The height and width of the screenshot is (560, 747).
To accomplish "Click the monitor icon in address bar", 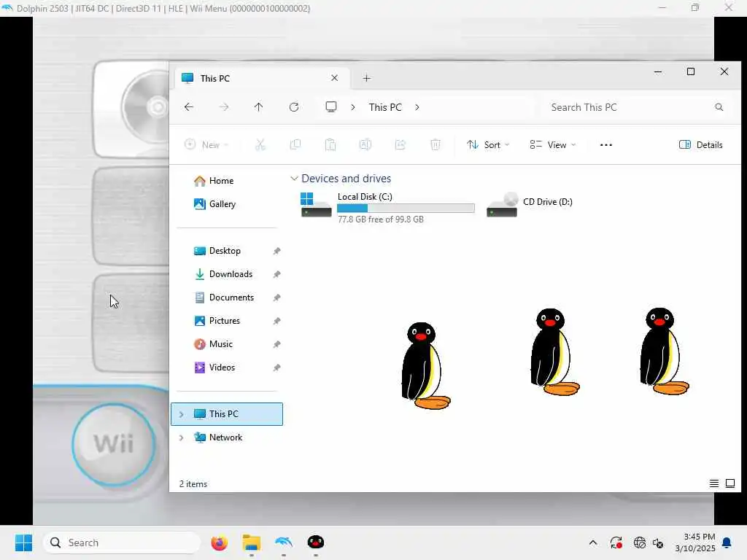I will [331, 106].
